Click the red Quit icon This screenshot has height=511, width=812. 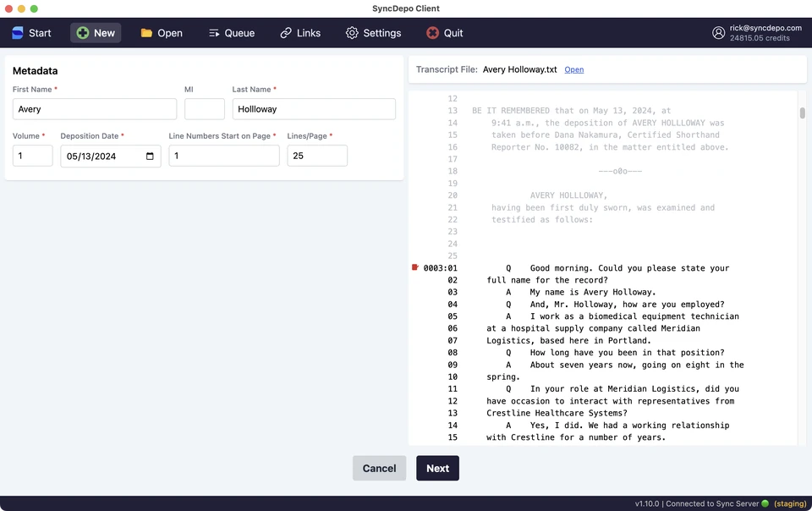coord(432,33)
